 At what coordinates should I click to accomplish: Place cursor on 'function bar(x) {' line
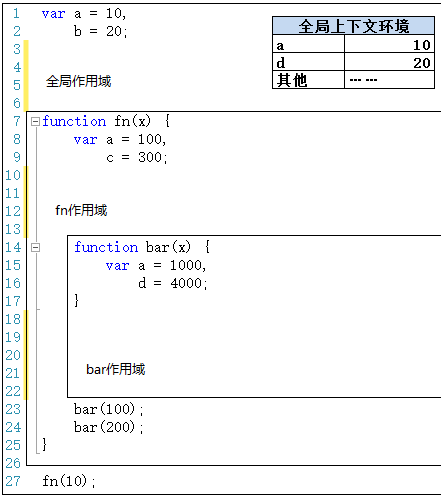pyautogui.click(x=142, y=247)
